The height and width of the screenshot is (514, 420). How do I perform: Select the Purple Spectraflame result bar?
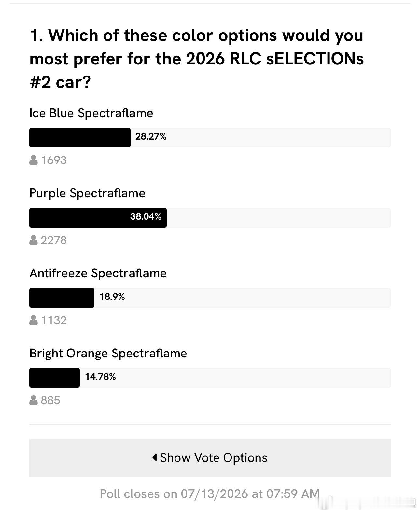coord(210,218)
